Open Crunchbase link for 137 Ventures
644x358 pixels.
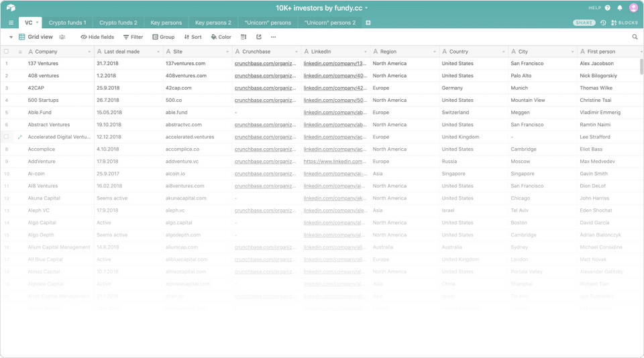tap(266, 64)
